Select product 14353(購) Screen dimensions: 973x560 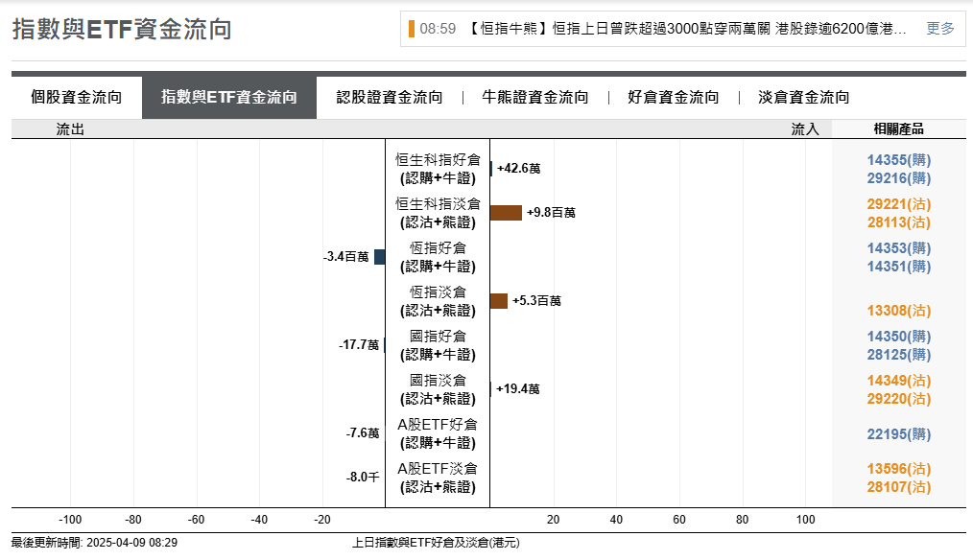coord(899,248)
